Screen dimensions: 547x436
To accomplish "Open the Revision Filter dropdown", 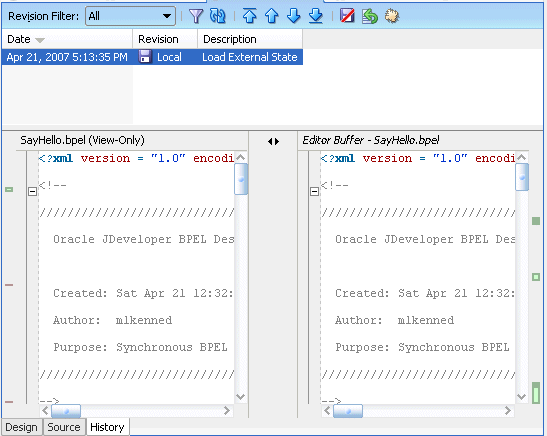I will 130,16.
